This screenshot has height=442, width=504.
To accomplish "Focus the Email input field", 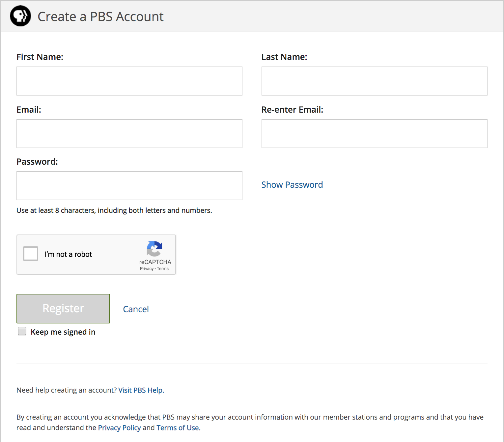I will 129,133.
